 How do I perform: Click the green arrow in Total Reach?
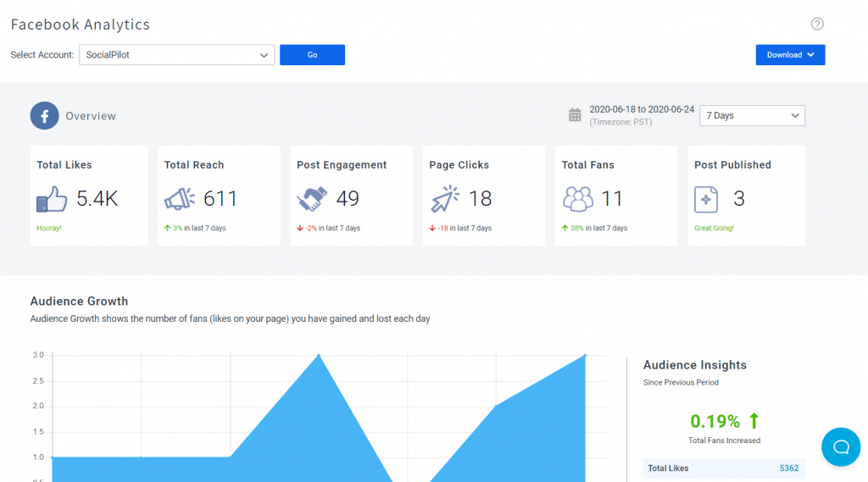pyautogui.click(x=167, y=228)
